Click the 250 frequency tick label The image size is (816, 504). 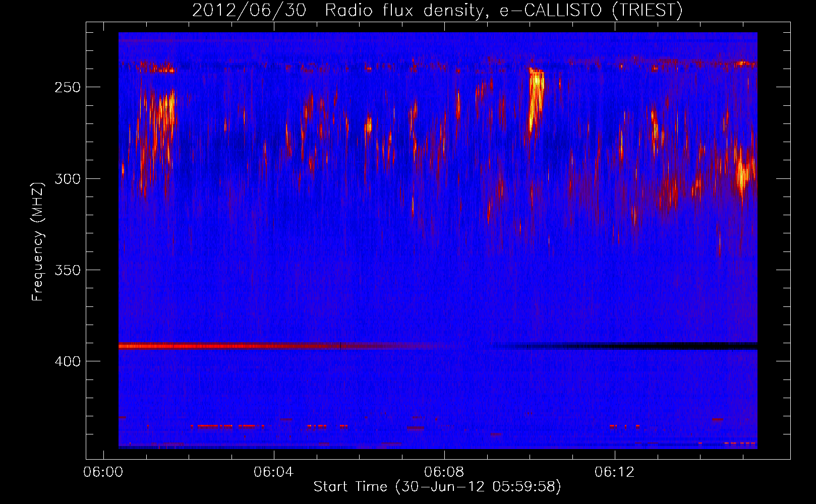68,87
